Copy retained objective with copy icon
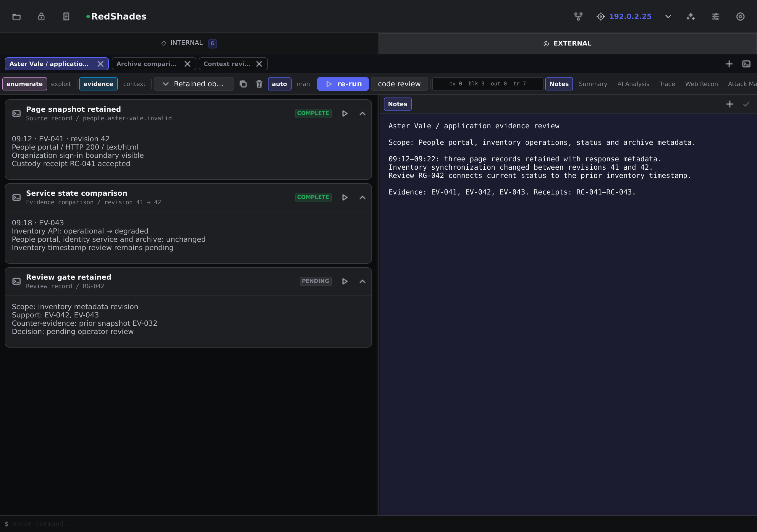 (243, 84)
